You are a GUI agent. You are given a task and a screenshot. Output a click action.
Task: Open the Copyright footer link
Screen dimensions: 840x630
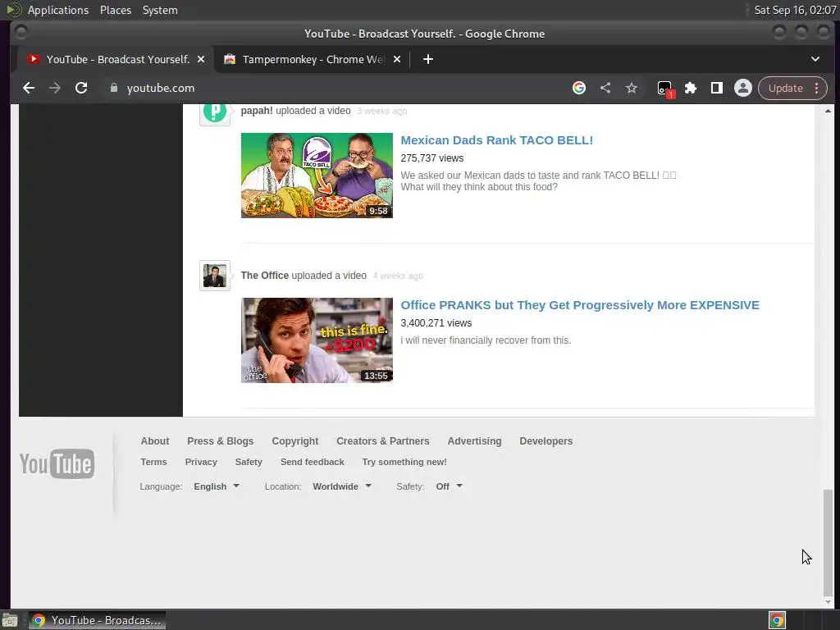(x=294, y=441)
